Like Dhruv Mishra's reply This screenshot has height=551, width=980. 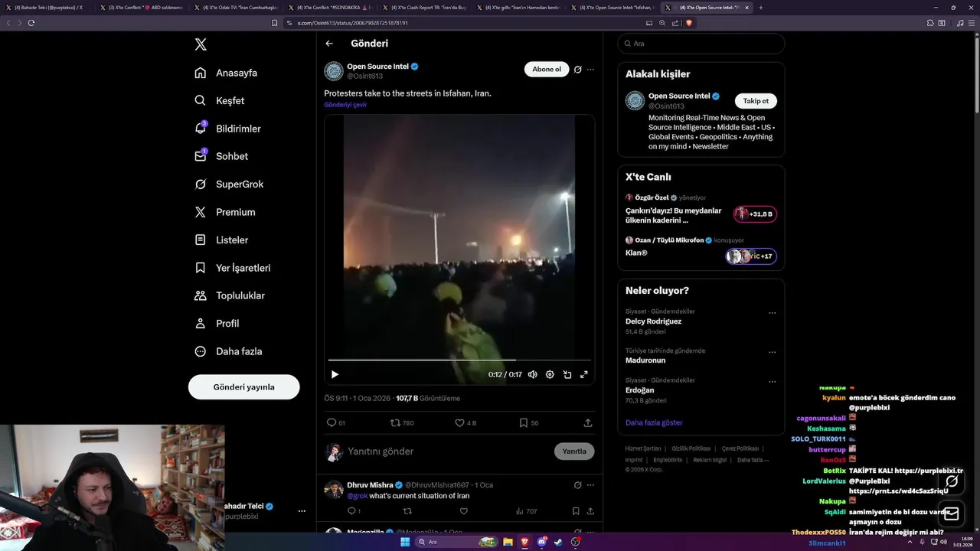coord(463,511)
